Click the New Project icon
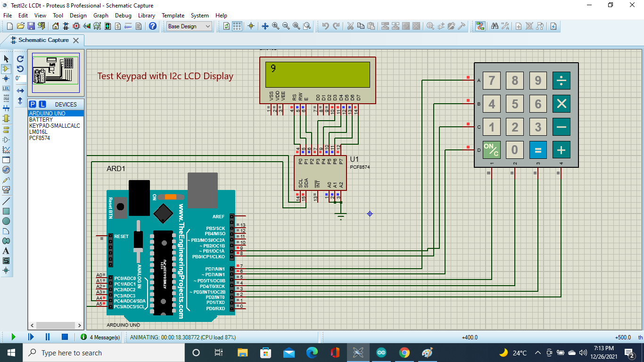 pyautogui.click(x=9, y=26)
